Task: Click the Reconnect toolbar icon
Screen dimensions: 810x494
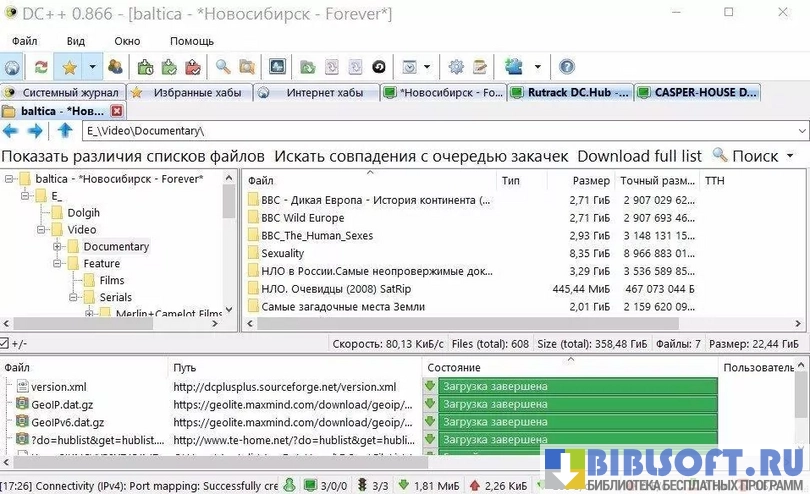Action: [40, 67]
